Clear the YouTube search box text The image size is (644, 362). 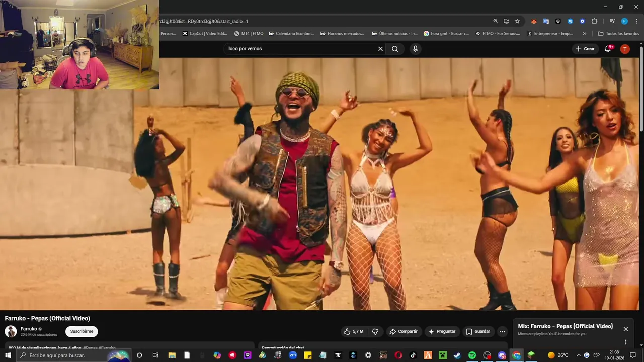[380, 49]
